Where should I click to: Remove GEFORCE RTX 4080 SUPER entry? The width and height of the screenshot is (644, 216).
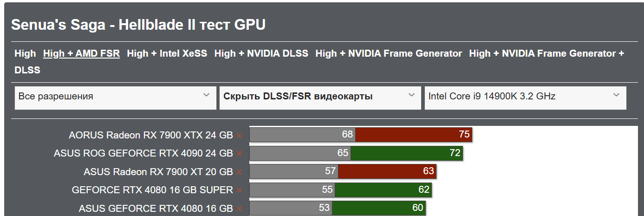(239, 190)
